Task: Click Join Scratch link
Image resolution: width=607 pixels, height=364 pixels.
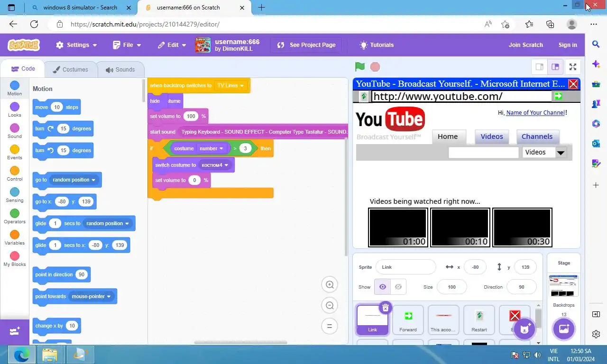Action: (x=525, y=45)
